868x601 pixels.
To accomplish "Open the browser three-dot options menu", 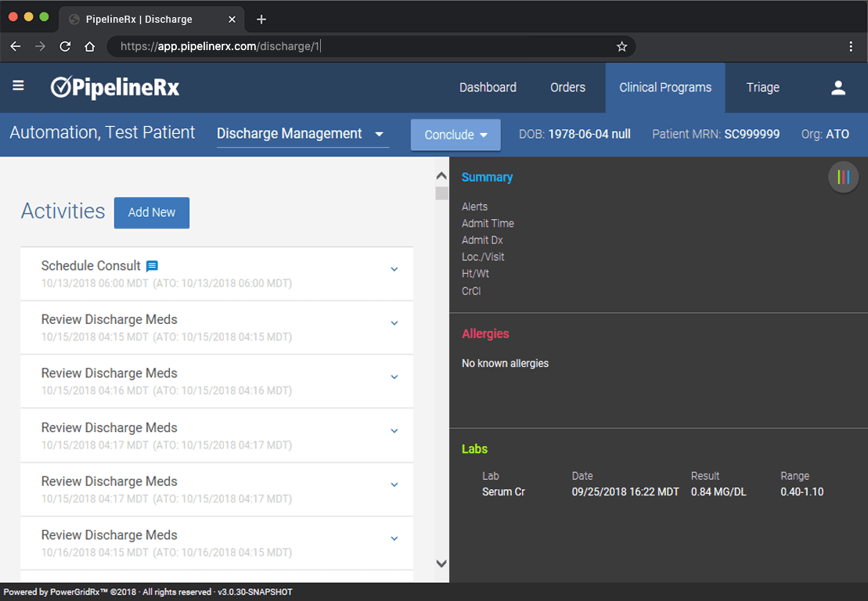I will (x=851, y=47).
